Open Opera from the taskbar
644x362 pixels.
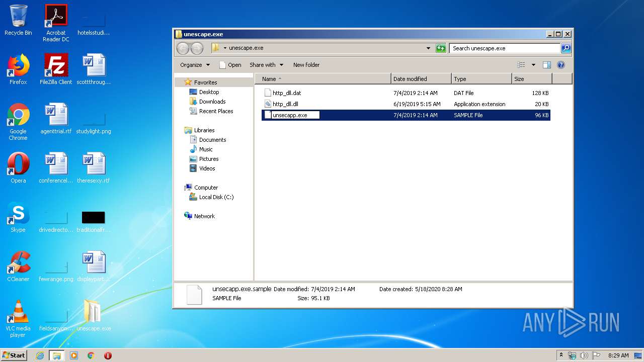[x=108, y=355]
